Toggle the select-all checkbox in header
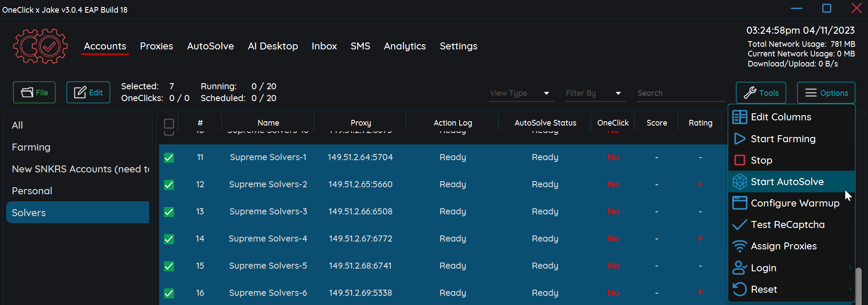 (x=169, y=123)
